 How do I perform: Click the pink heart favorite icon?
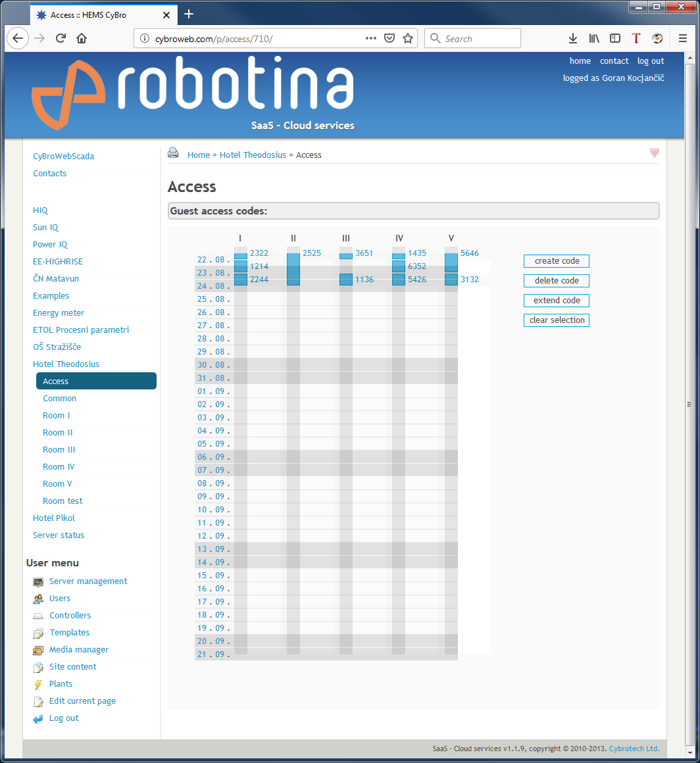[x=654, y=153]
